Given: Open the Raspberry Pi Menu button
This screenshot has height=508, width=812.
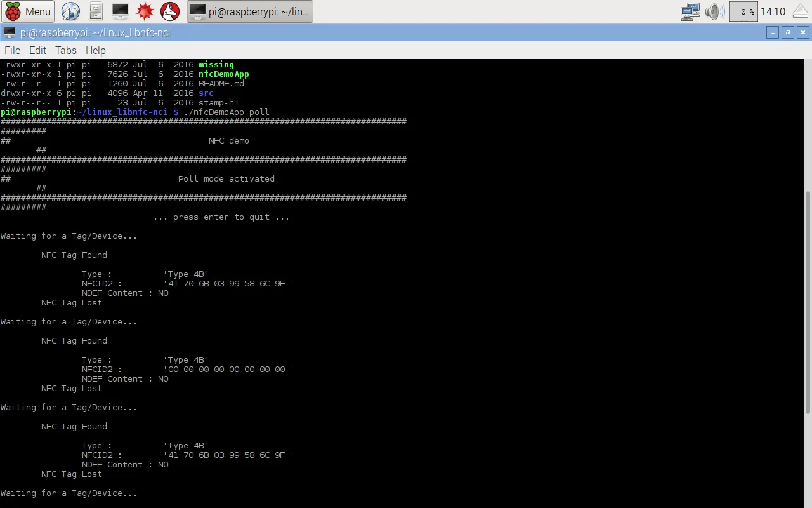Looking at the screenshot, I should point(28,11).
